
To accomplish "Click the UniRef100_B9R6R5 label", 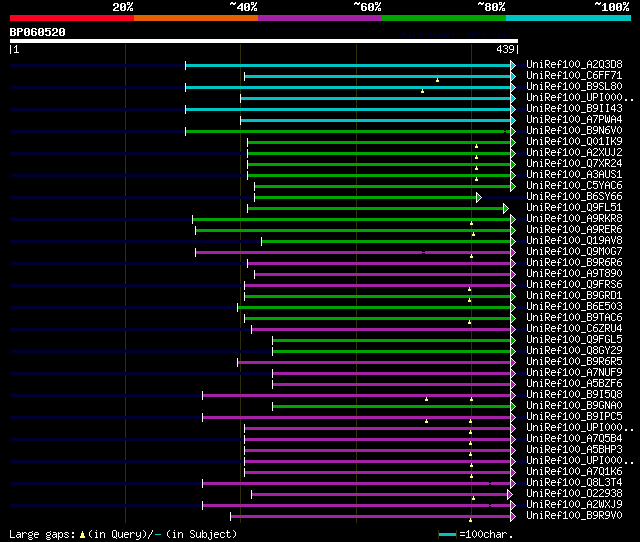I will (574, 362).
